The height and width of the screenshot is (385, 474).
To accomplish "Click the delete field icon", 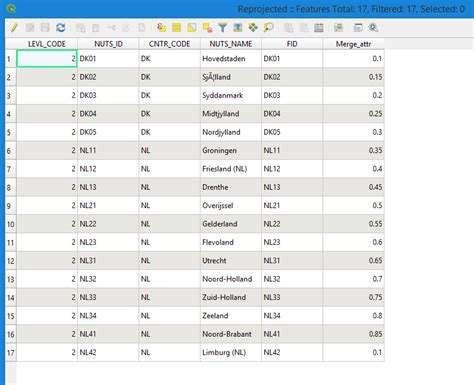I will point(304,28).
